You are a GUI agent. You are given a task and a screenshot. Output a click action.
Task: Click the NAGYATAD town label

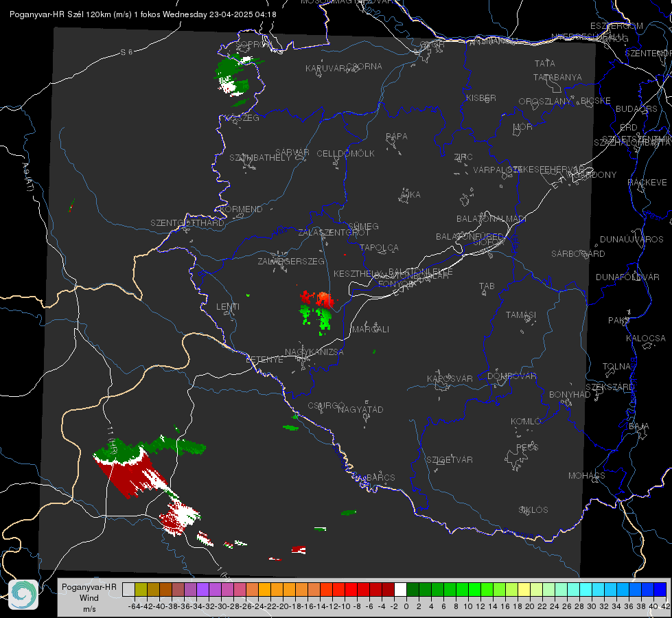click(360, 409)
